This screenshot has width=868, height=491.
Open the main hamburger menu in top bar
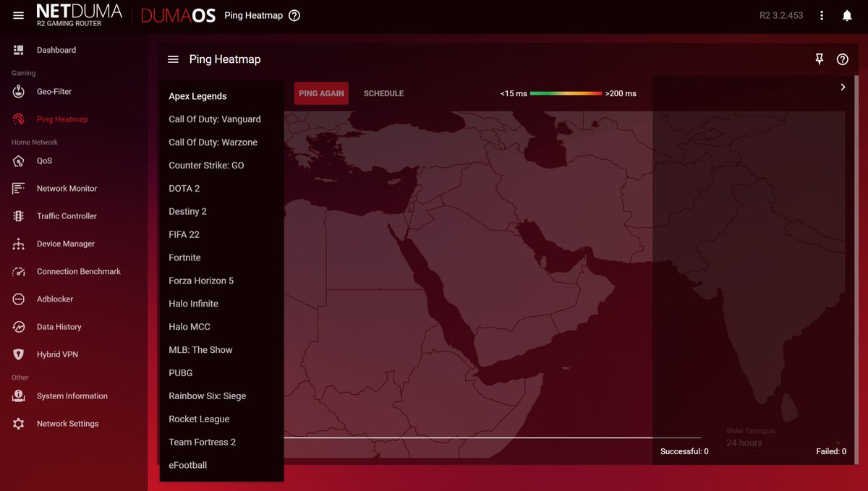[19, 15]
